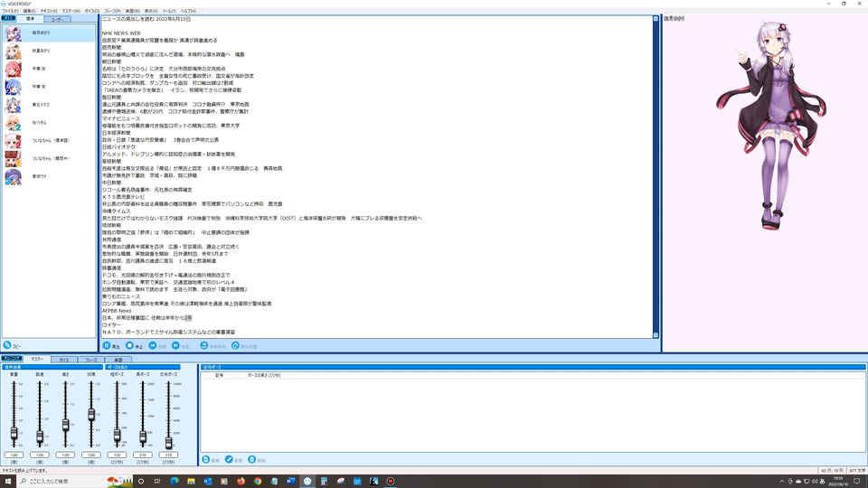This screenshot has height=488, width=868.
Task: Open the フレーズ tuning tab
Action: tap(90, 360)
